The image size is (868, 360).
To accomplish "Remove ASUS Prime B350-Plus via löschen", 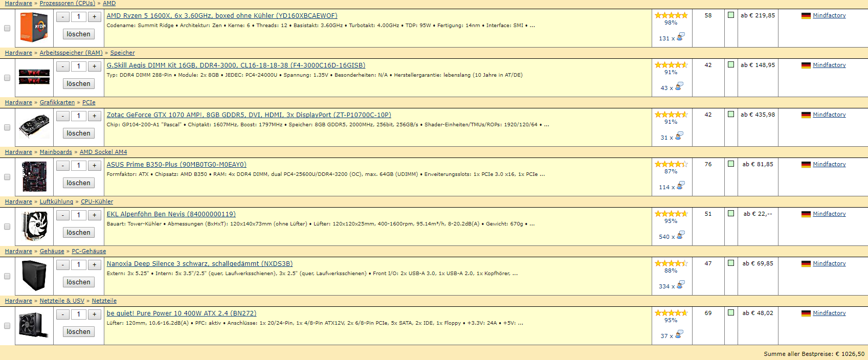I will click(x=79, y=183).
